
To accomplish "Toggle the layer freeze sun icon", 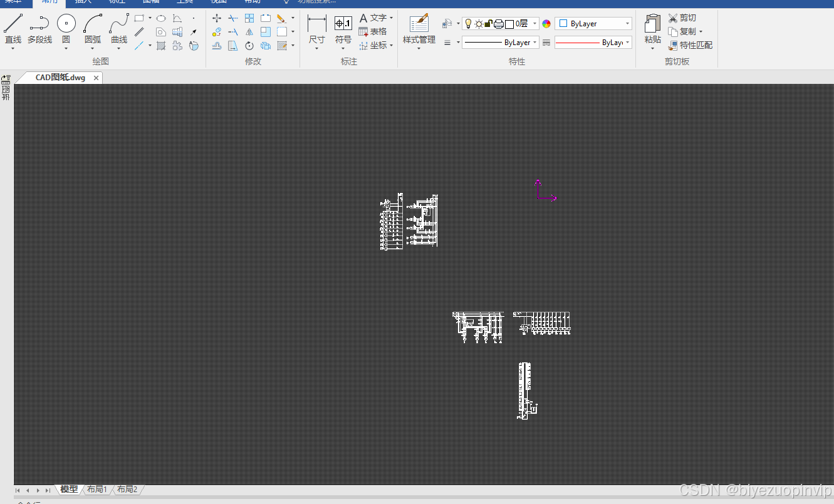I will point(479,24).
